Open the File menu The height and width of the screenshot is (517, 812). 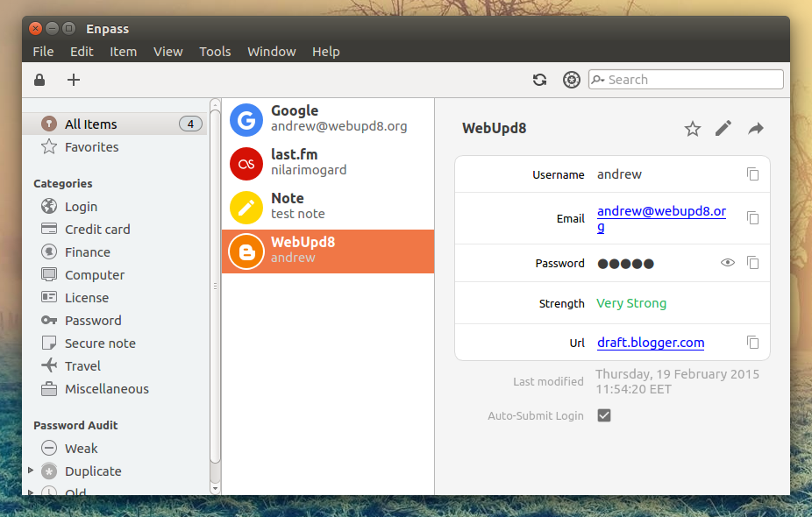(x=43, y=52)
